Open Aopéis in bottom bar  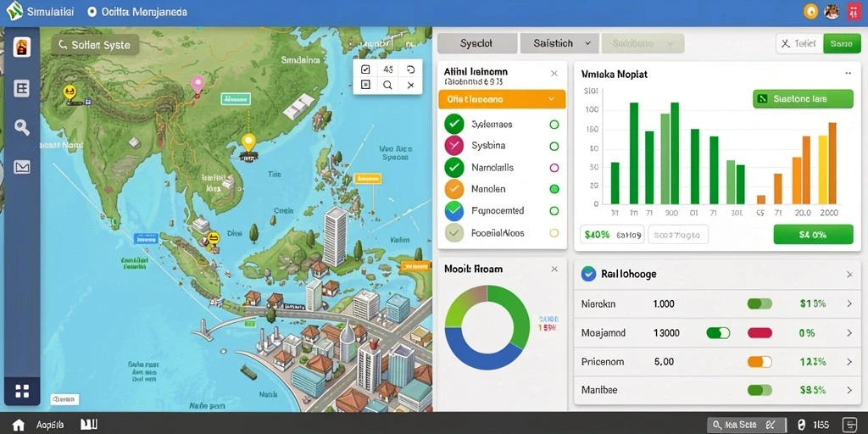click(50, 426)
